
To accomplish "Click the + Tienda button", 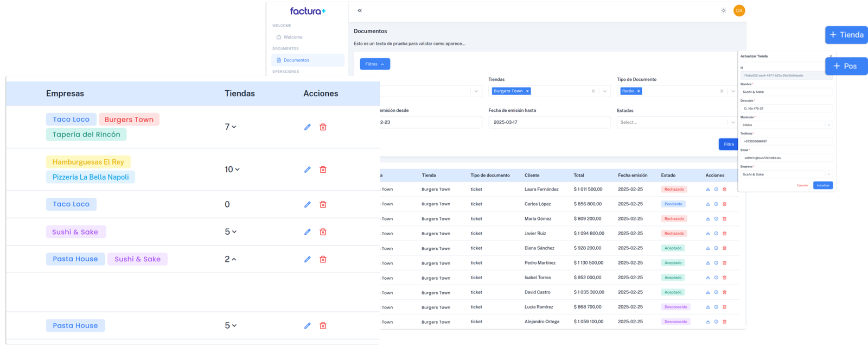I will click(846, 35).
